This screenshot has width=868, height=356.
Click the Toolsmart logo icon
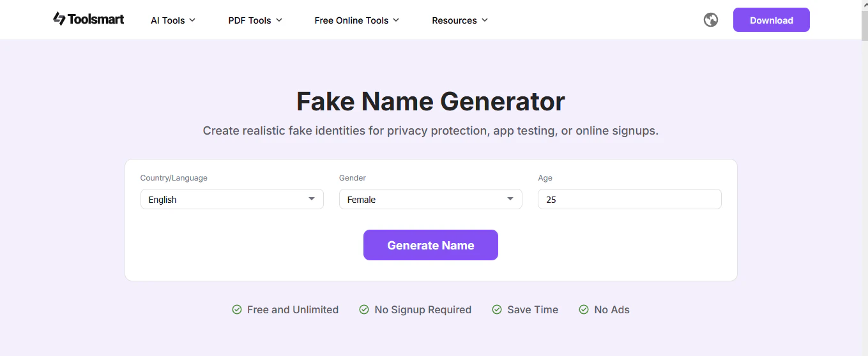click(x=59, y=19)
